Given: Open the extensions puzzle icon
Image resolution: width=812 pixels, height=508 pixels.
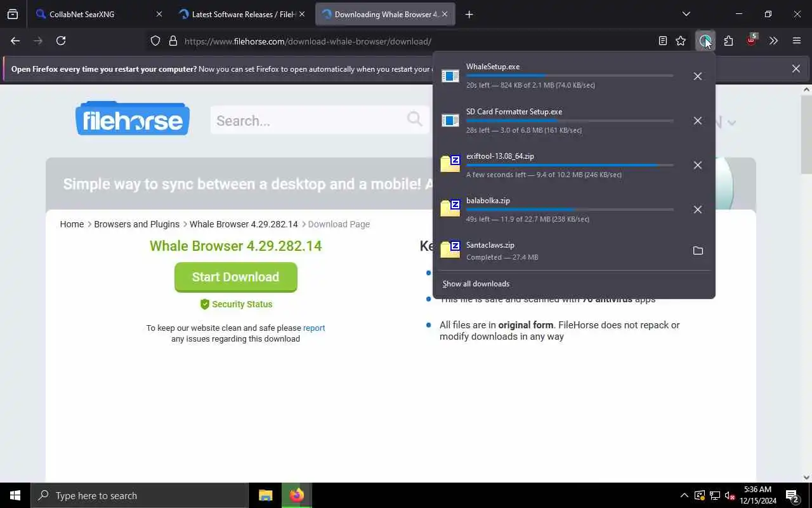Looking at the screenshot, I should point(728,41).
